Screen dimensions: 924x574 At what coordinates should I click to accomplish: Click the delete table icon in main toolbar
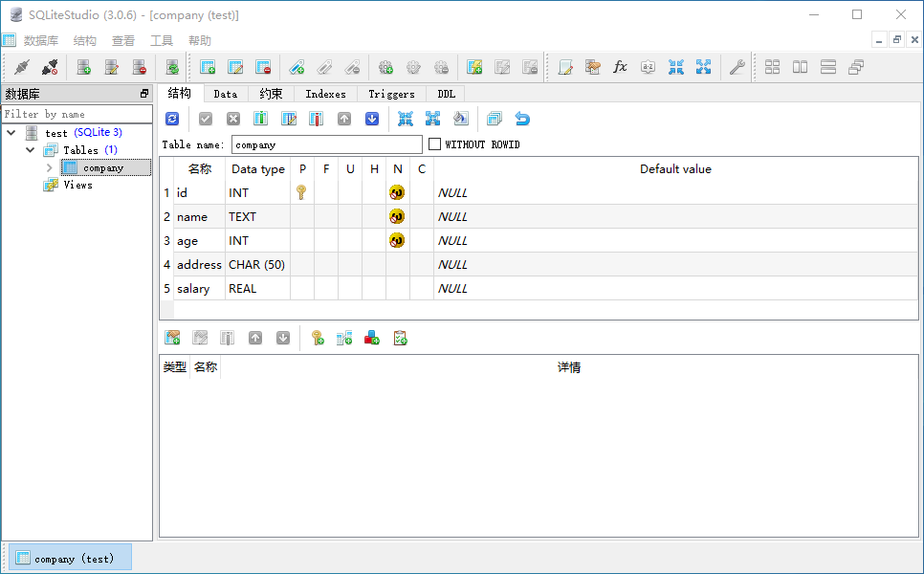coord(263,67)
